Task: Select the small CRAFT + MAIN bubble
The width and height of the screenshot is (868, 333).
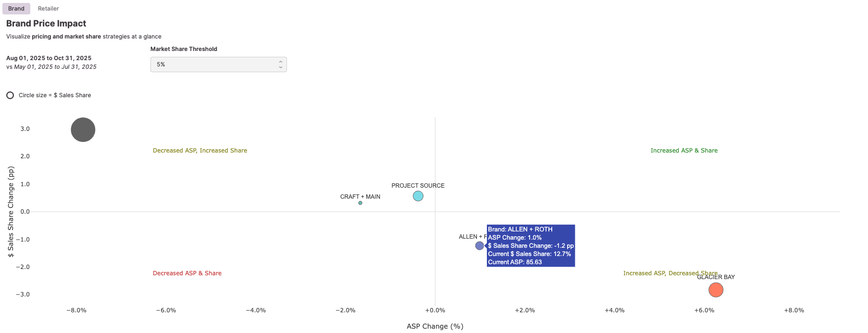Action: coord(360,203)
